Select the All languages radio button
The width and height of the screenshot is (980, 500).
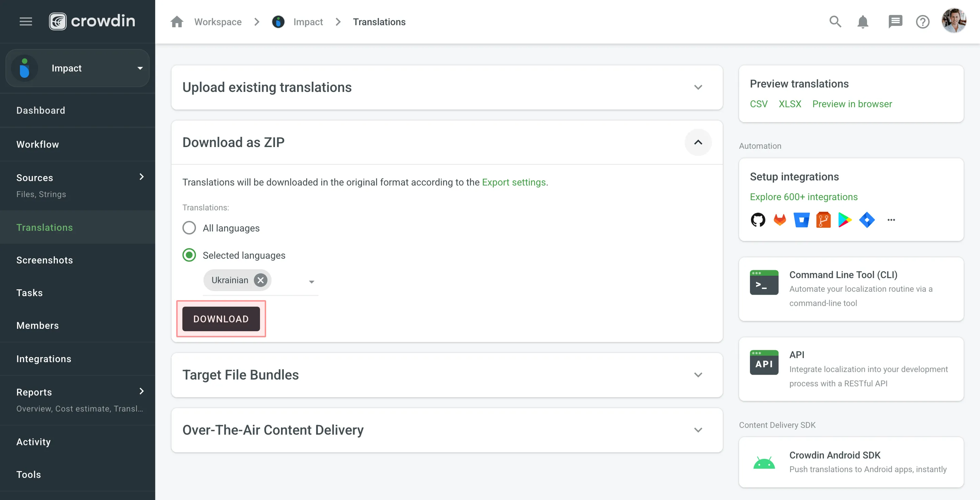tap(189, 228)
